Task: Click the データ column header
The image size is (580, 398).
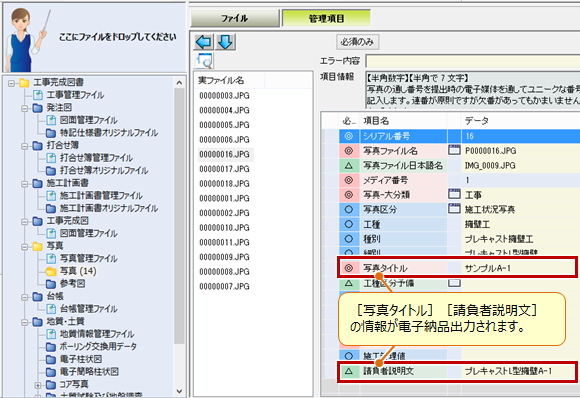Action: (x=520, y=121)
